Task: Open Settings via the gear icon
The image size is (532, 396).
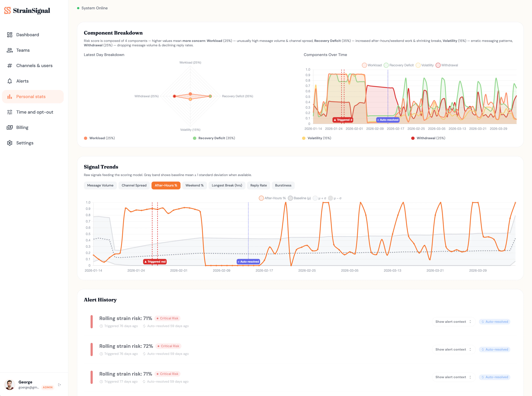Action: pos(10,143)
